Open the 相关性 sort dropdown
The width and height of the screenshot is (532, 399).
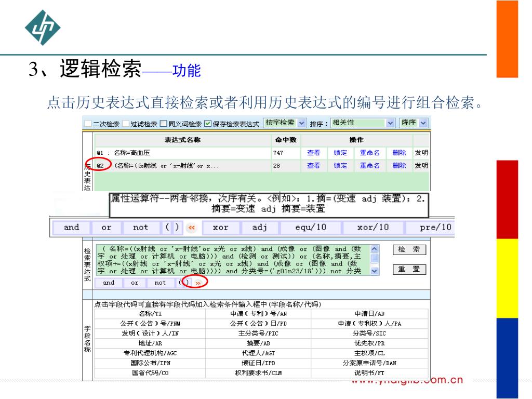(x=363, y=123)
